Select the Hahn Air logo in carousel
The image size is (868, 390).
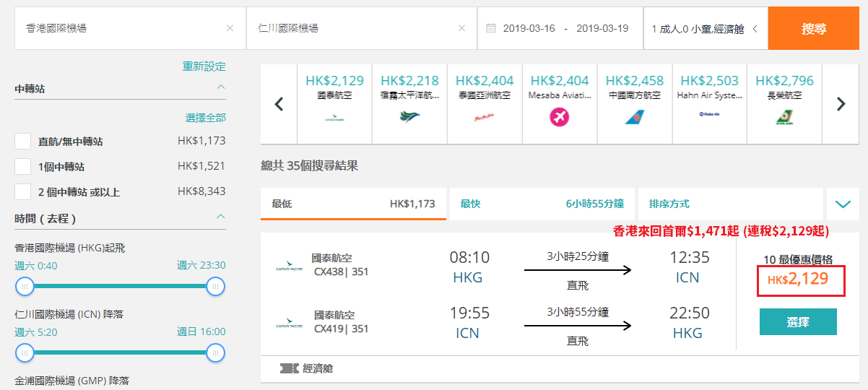(710, 114)
